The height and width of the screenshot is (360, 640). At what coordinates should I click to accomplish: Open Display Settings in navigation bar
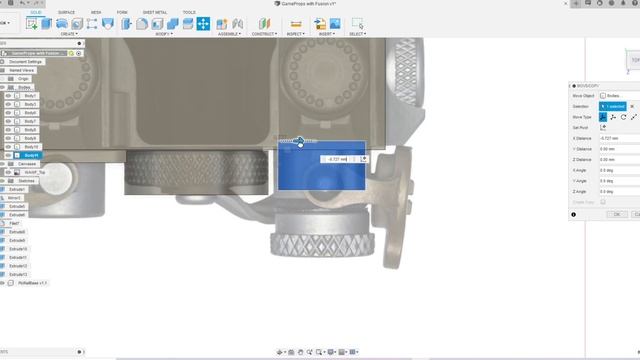click(331, 352)
